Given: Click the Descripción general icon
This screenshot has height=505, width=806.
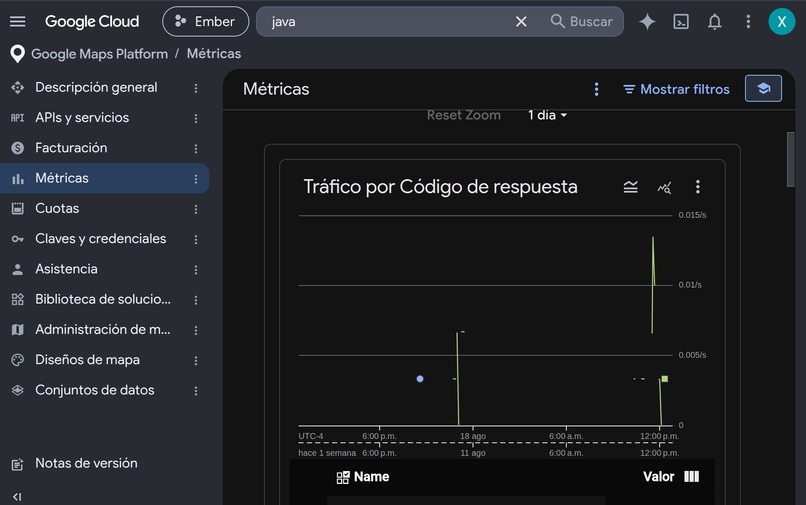Looking at the screenshot, I should point(17,87).
